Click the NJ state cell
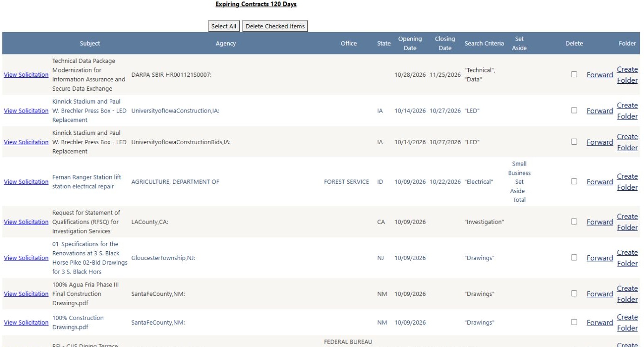The width and height of the screenshot is (644, 347). (x=380, y=258)
